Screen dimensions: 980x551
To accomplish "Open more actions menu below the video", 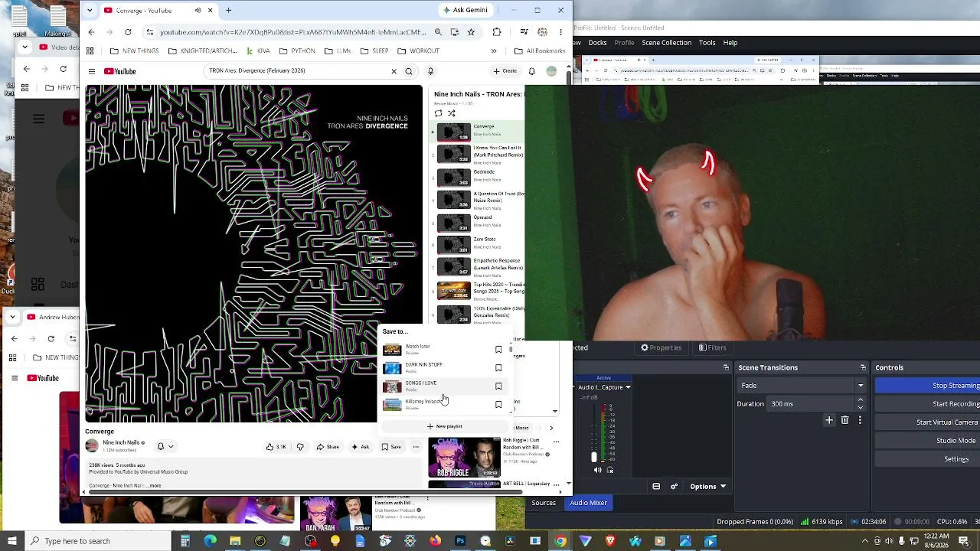I will (416, 447).
